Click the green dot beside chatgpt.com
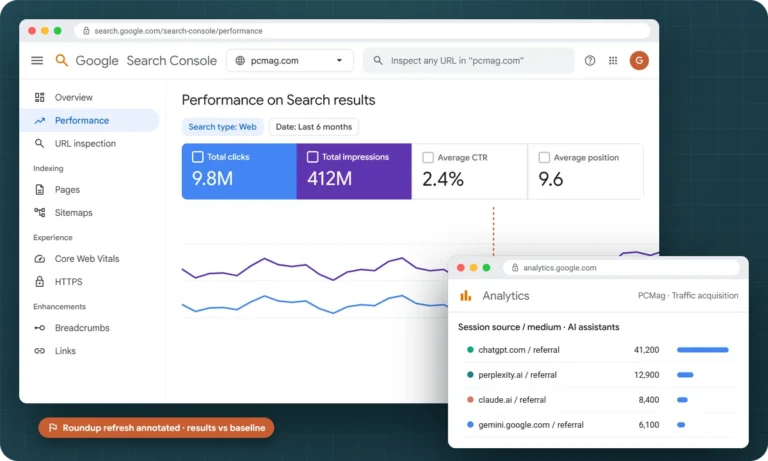The height and width of the screenshot is (461, 768). coord(470,350)
